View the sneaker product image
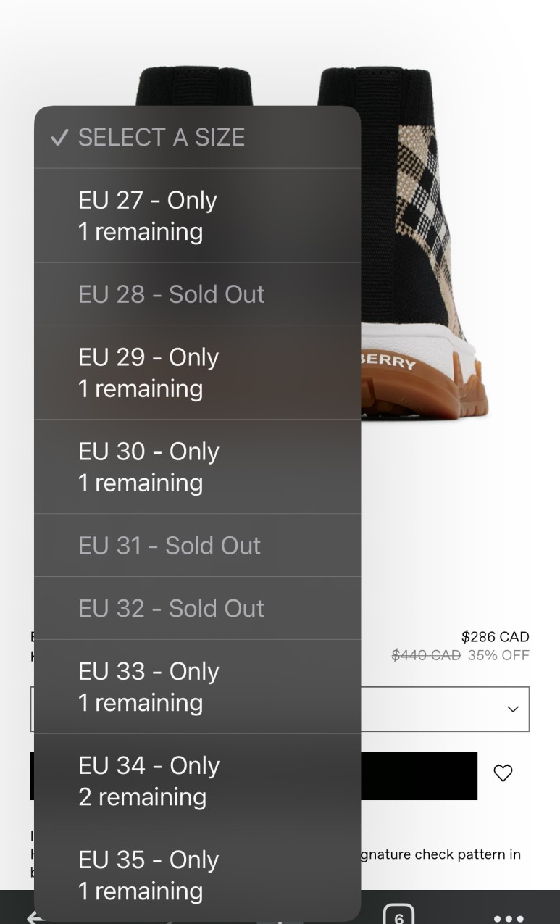 tap(424, 243)
